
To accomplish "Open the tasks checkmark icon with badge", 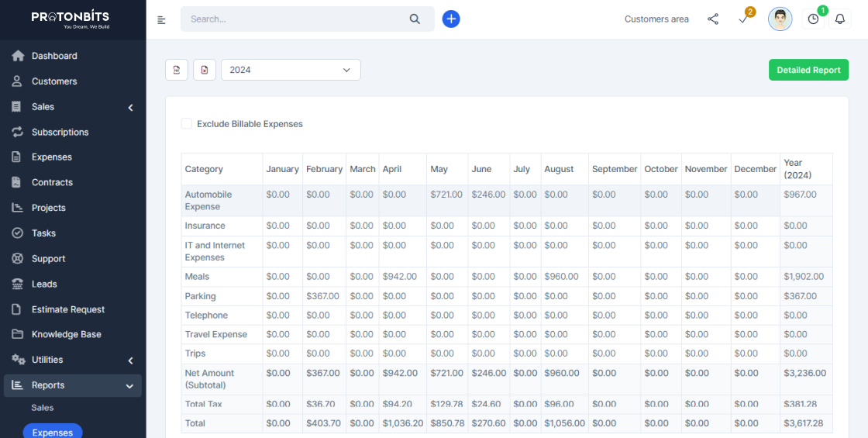I will [x=743, y=19].
